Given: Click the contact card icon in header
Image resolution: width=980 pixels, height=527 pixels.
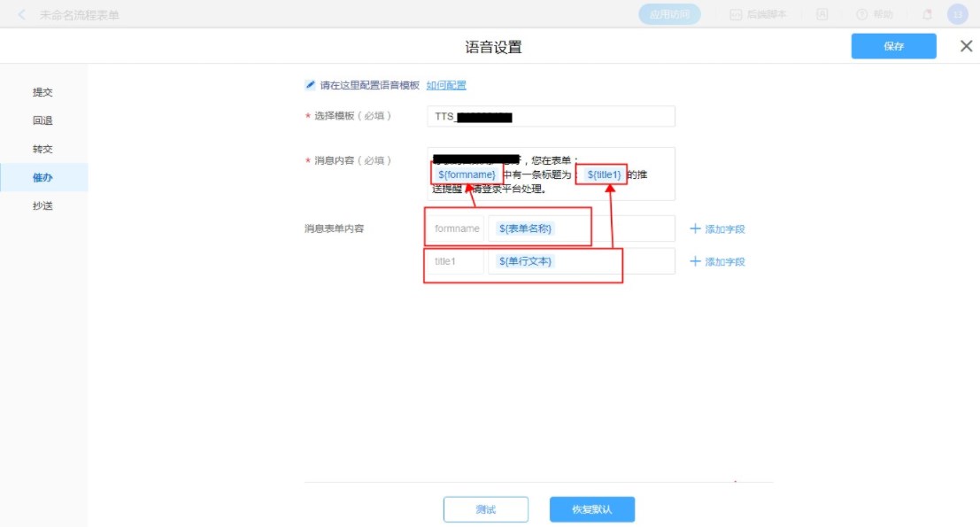Looking at the screenshot, I should [x=822, y=14].
